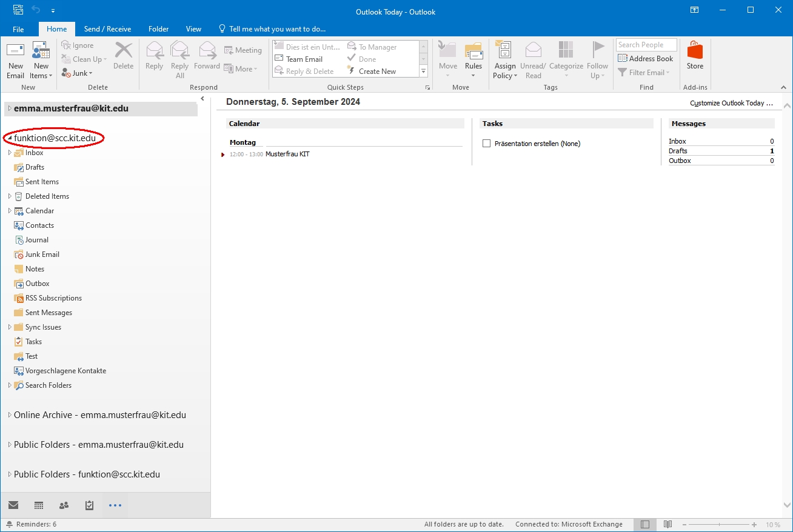
Task: Click the Normal view icon in status bar
Action: click(645, 524)
